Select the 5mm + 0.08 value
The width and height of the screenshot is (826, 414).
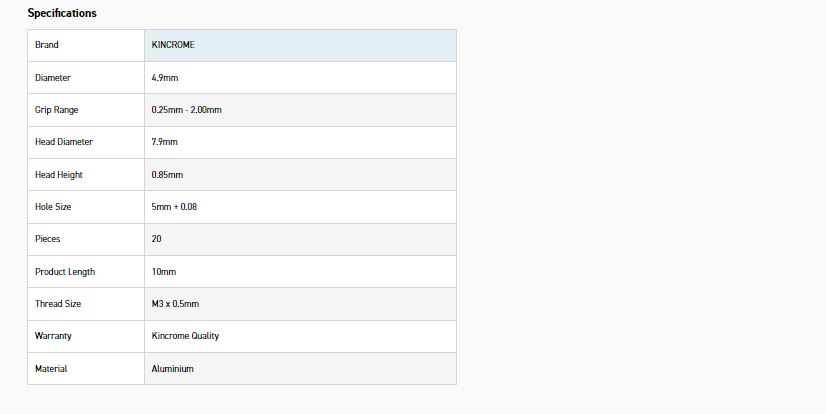(x=172, y=207)
